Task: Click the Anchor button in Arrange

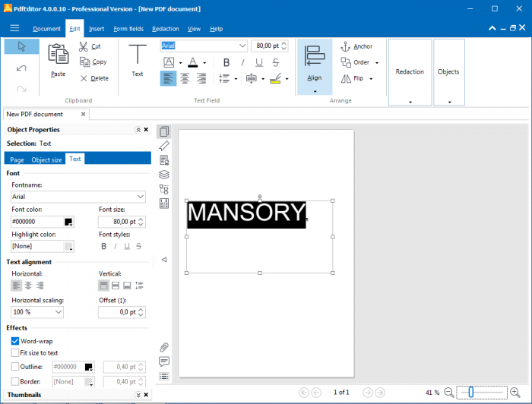Action: tap(356, 46)
